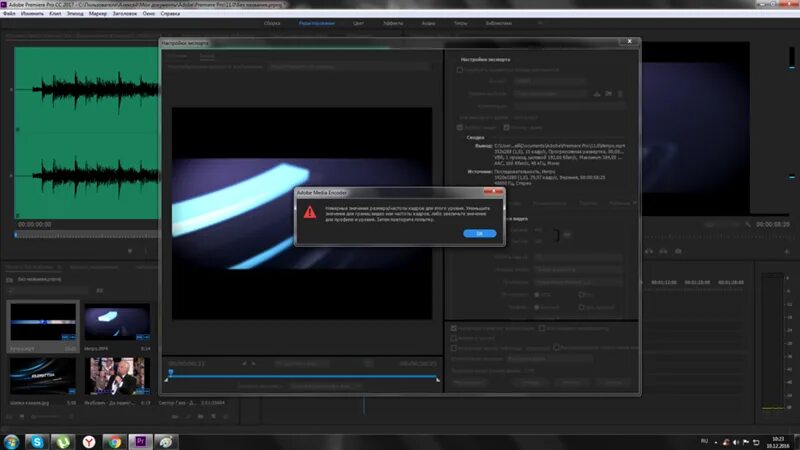Close the Adobe Media Encoder error dialog
Screen dimensions: 800x450
(494, 192)
